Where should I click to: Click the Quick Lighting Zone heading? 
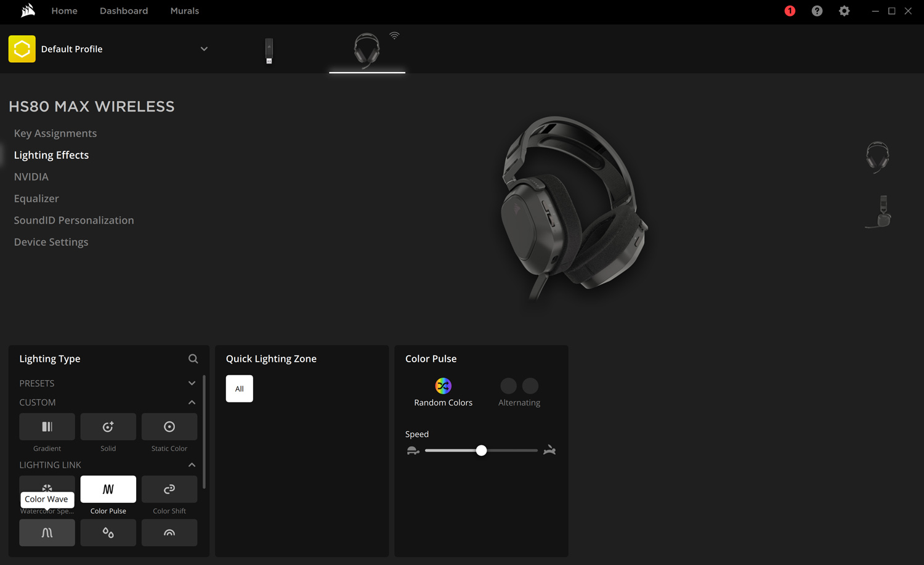271,359
